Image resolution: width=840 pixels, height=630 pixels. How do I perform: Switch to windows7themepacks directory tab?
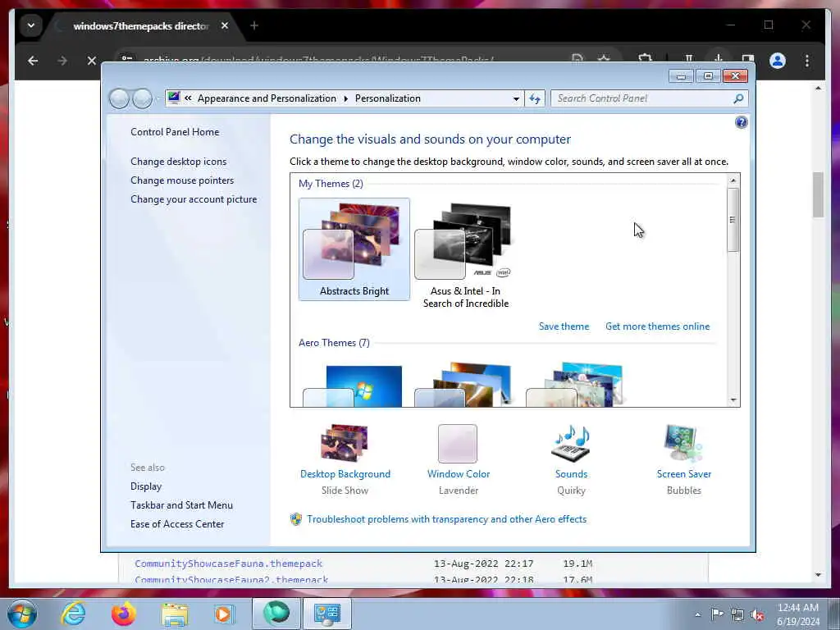(x=140, y=25)
